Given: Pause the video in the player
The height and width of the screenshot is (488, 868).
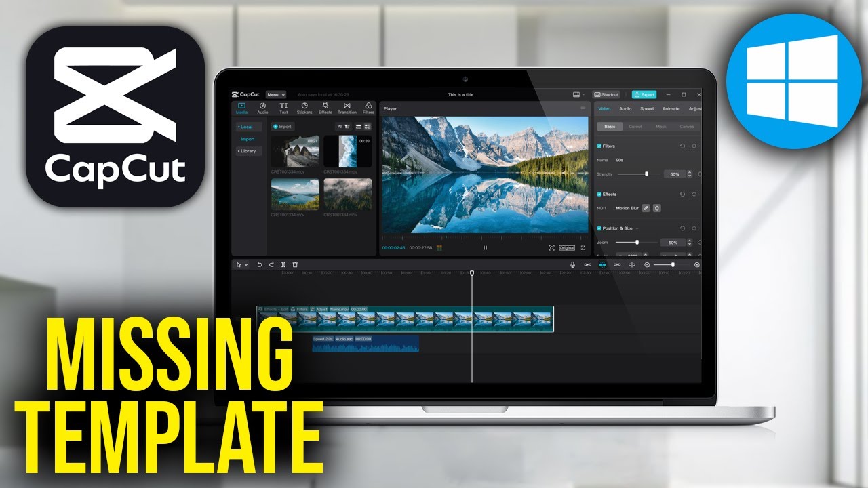Looking at the screenshot, I should [x=485, y=248].
